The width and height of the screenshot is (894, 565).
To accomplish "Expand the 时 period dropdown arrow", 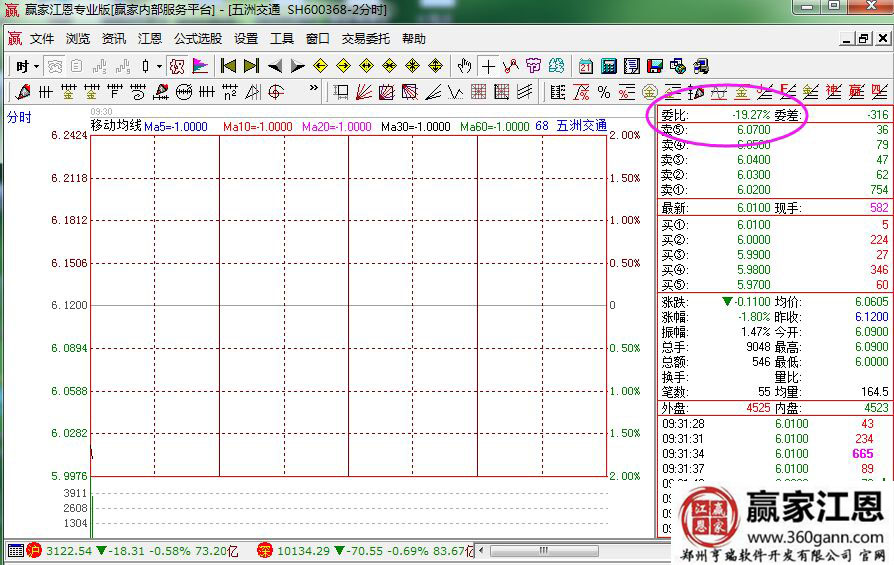I will pyautogui.click(x=37, y=67).
